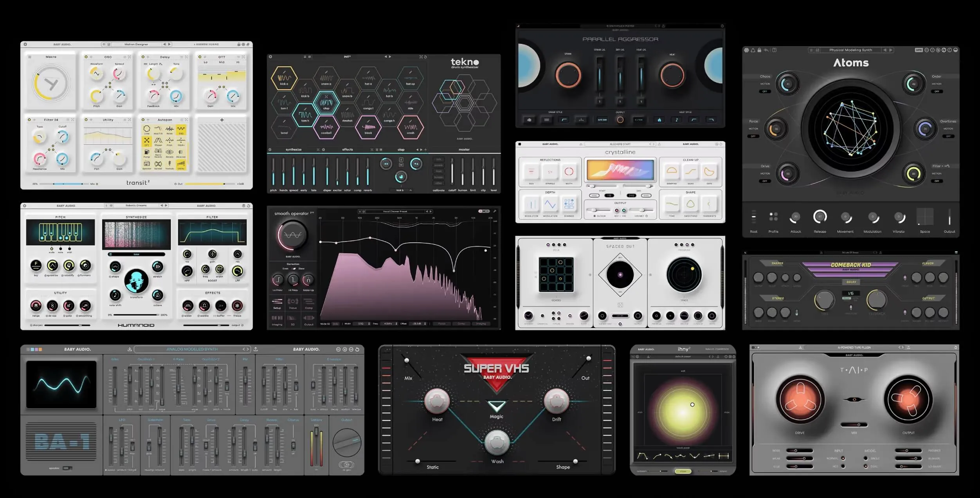980x498 pixels.
Task: Click the sync button under Start in Crystalline
Action: coord(594,196)
